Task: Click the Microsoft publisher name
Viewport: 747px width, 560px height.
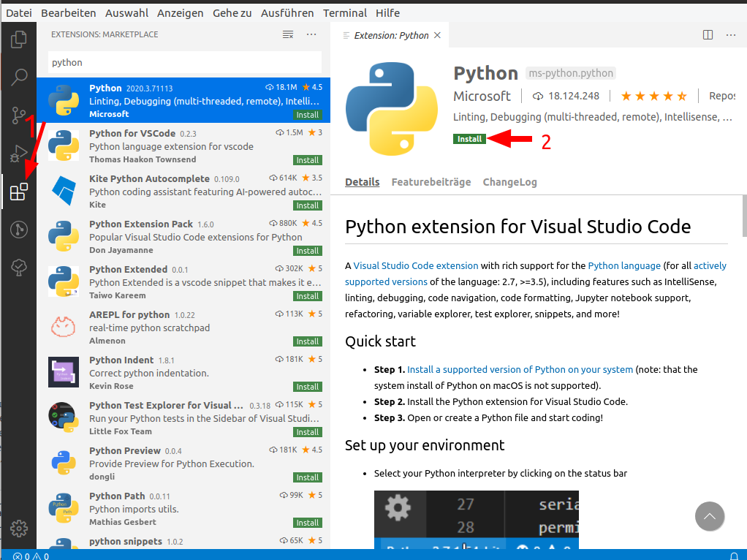Action: click(x=482, y=97)
